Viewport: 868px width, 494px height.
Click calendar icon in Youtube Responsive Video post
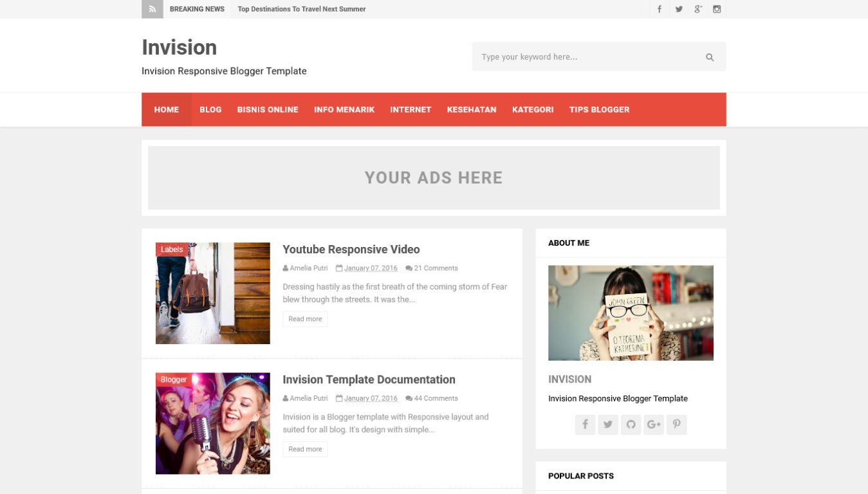click(339, 268)
